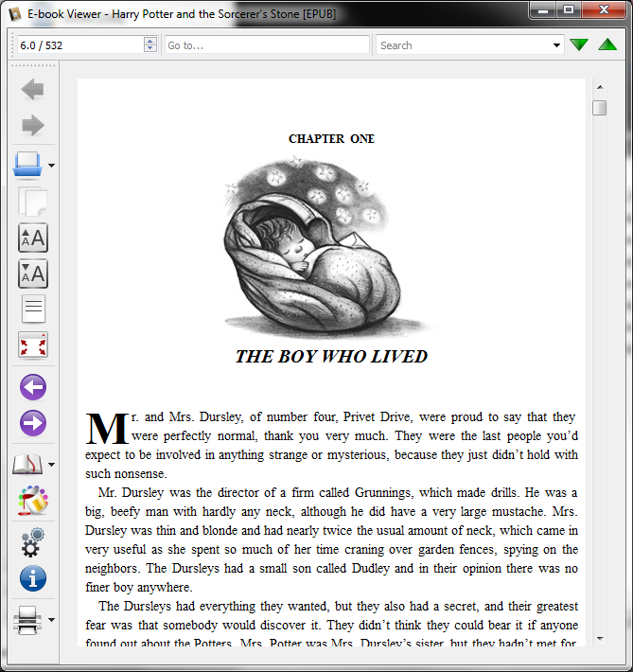The height and width of the screenshot is (672, 633).
Task: Increase font size with the larger A icon
Action: [33, 238]
